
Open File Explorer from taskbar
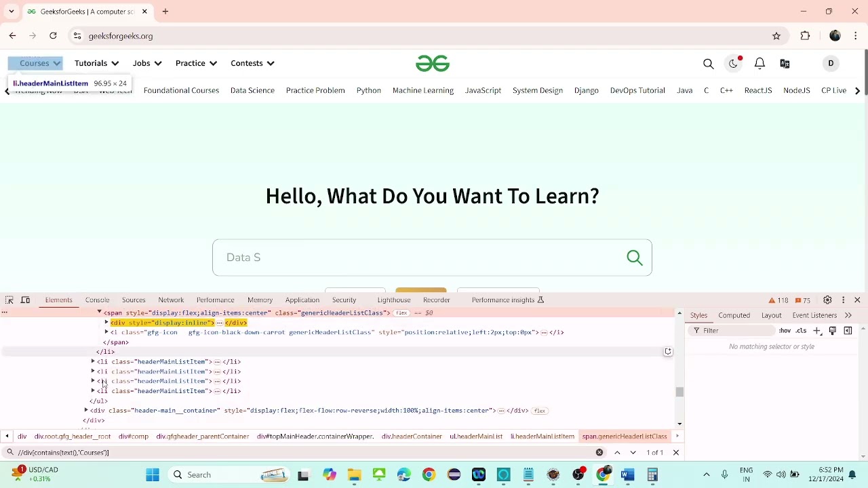point(354,474)
